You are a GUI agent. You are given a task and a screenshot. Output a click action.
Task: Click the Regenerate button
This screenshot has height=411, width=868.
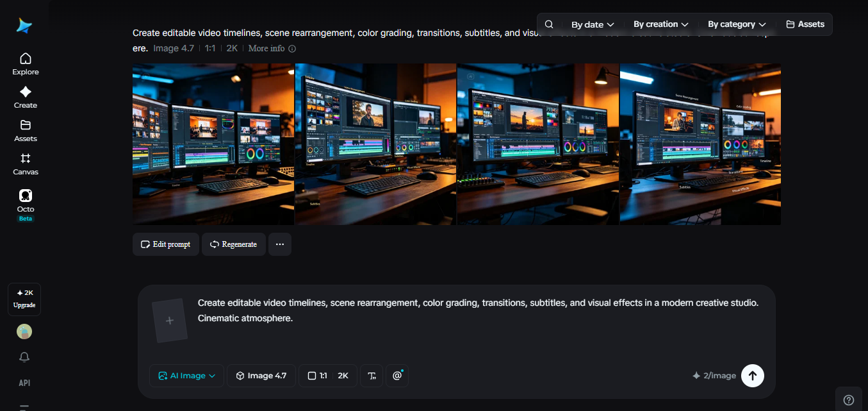pyautogui.click(x=234, y=244)
